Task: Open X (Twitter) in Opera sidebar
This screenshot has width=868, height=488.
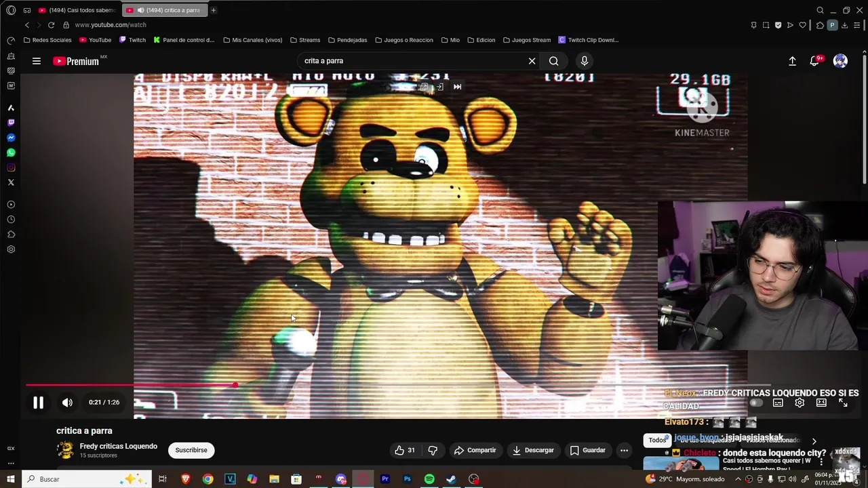Action: pyautogui.click(x=11, y=182)
